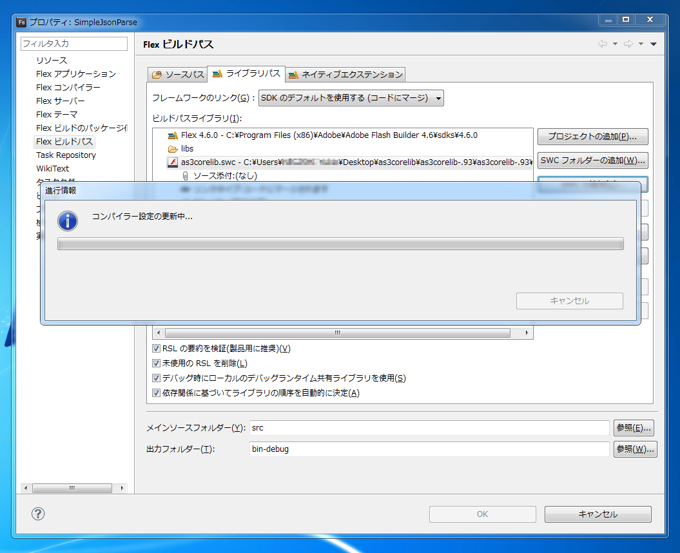
Task: Click sidebar scroll right arrow
Action: [x=121, y=488]
